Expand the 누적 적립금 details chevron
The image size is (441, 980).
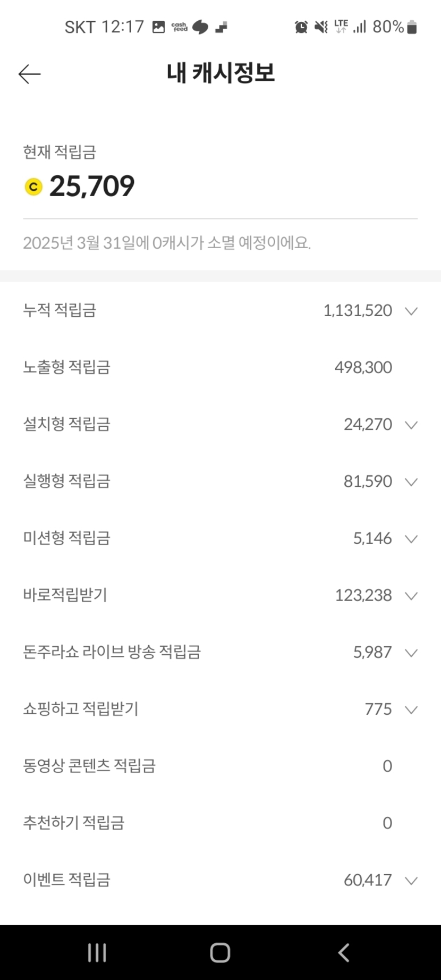coord(411,311)
